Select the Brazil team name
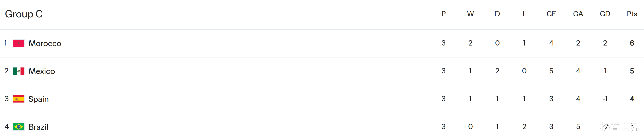This screenshot has height=138, width=644. coord(38,127)
